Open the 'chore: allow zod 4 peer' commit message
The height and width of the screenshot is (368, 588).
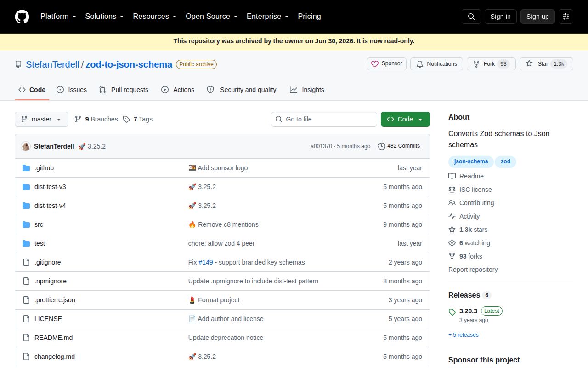221,243
